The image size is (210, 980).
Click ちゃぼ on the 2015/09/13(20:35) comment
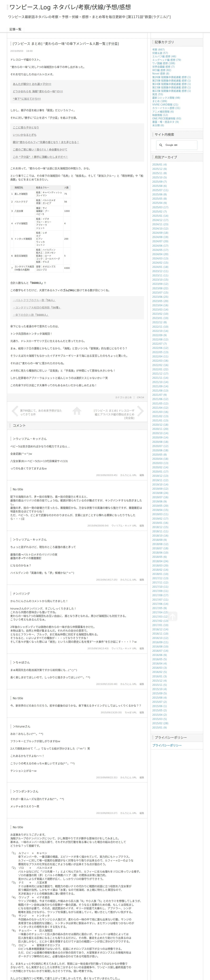tap(128, 713)
